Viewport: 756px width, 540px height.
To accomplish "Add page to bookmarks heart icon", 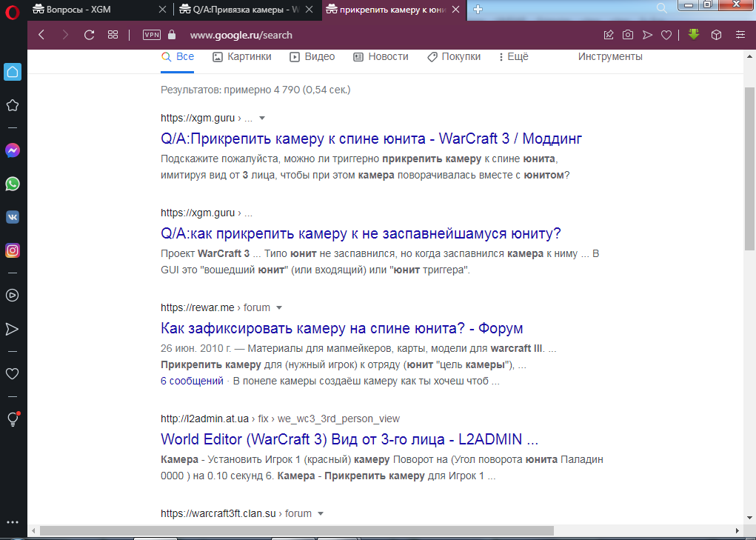I will point(666,35).
